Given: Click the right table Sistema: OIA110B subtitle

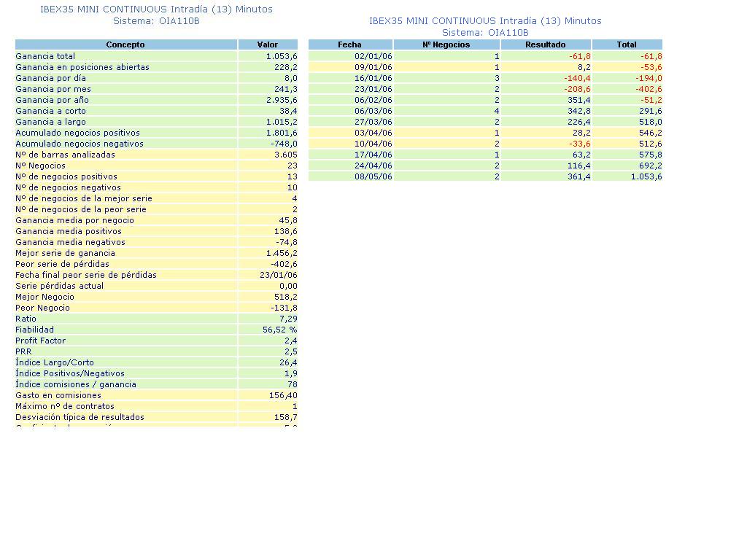Looking at the screenshot, I should click(x=484, y=32).
